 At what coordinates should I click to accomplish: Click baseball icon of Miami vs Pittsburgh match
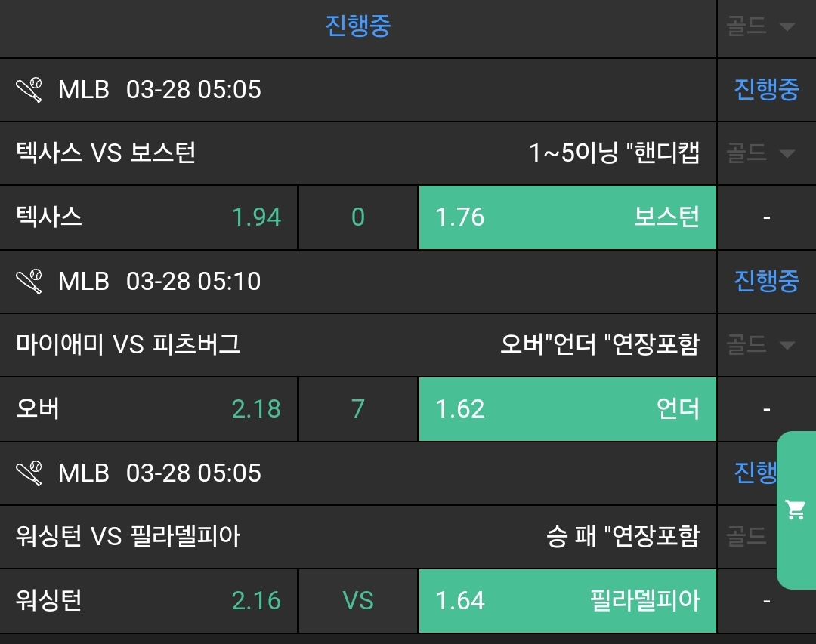pos(29,282)
